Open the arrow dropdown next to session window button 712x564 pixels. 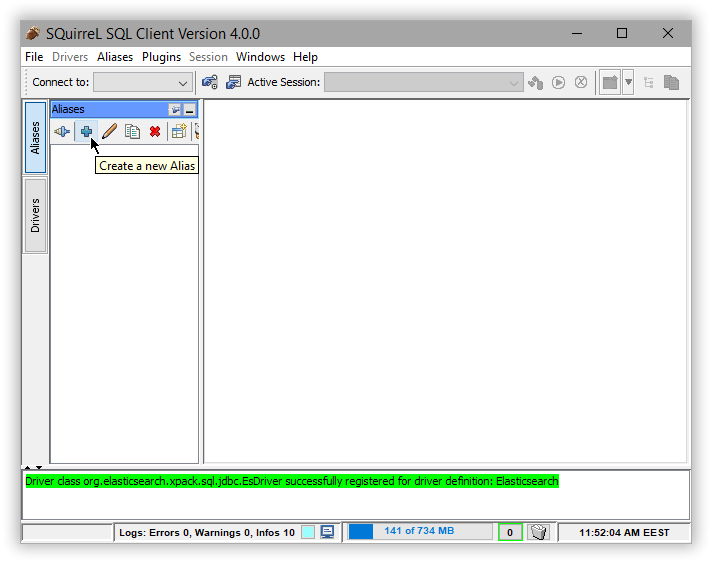click(x=628, y=82)
